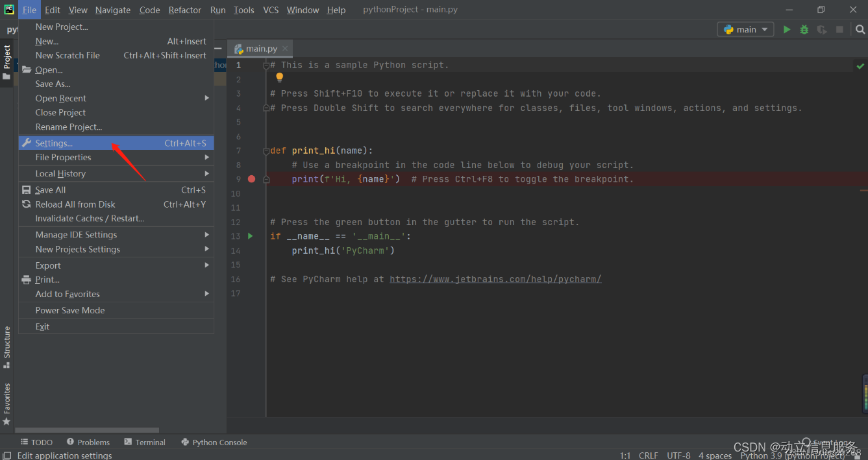The width and height of the screenshot is (868, 460).
Task: Run the script from the gutter arrow on line 13
Action: tap(251, 236)
